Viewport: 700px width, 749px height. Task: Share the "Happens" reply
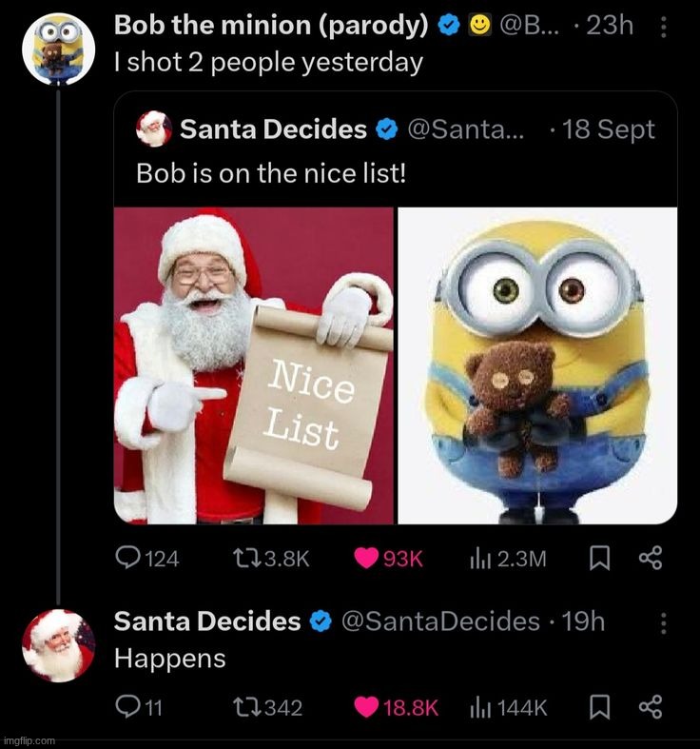click(x=650, y=707)
